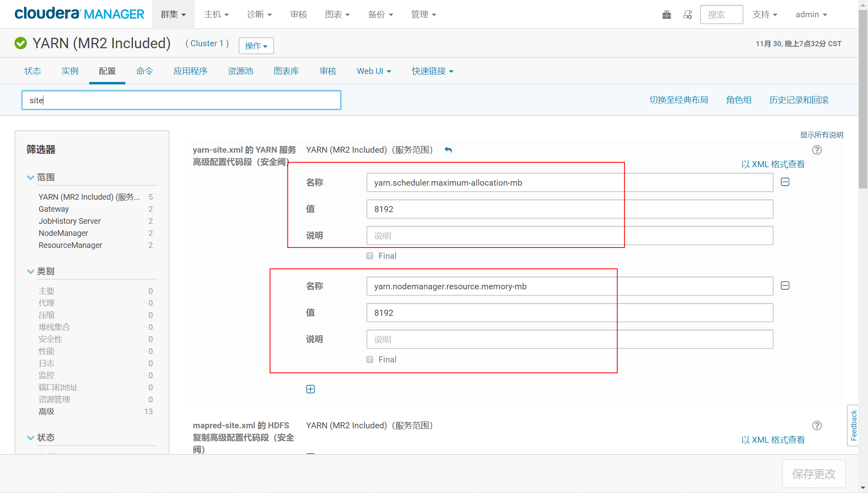The image size is (868, 493).
Task: Filter by ResourceManager scope
Action: coord(70,245)
